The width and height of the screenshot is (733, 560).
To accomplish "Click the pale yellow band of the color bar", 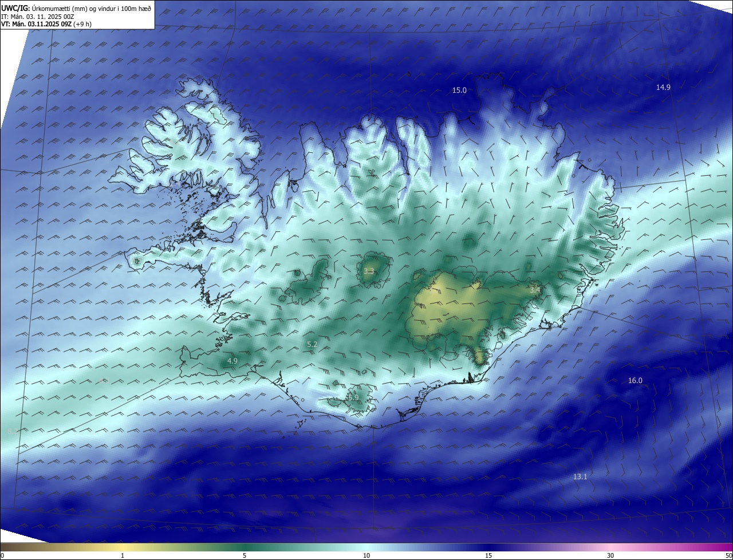I will point(123,547).
